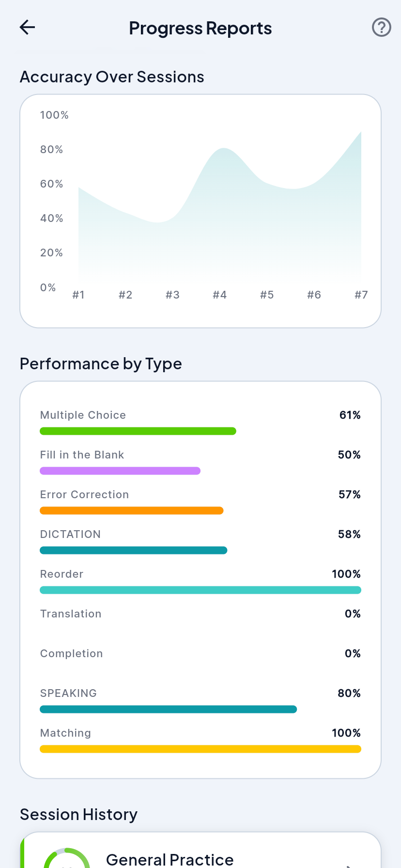401x868 pixels.
Task: Click the DICTATION teal progress bar
Action: tap(134, 551)
